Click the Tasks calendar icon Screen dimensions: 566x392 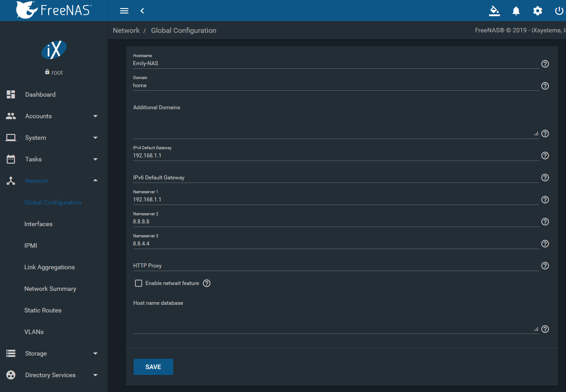point(11,159)
